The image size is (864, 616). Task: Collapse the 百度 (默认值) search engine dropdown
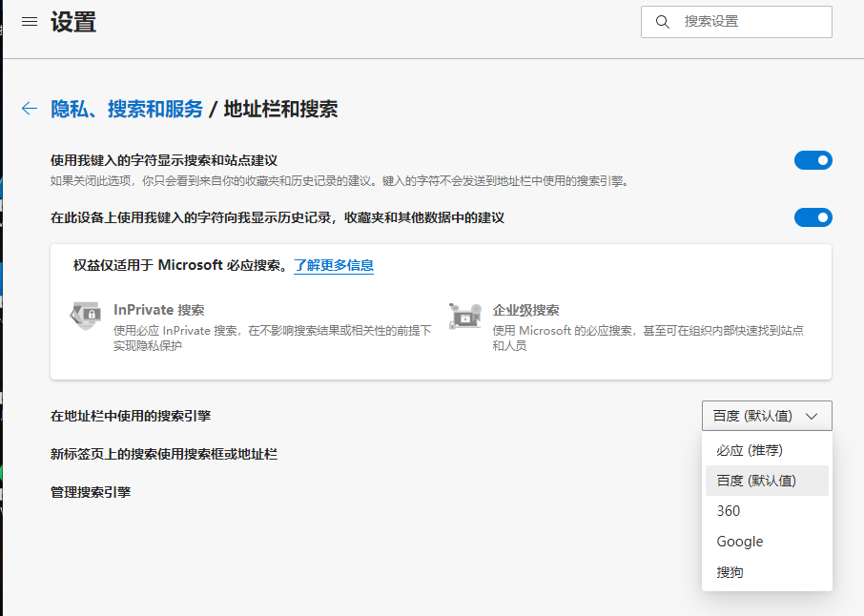point(767,416)
